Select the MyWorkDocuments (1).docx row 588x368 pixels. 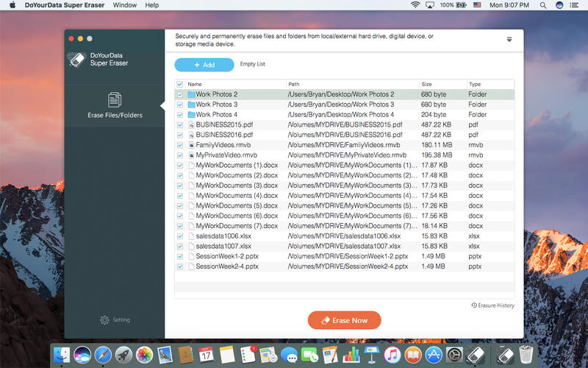pos(345,165)
